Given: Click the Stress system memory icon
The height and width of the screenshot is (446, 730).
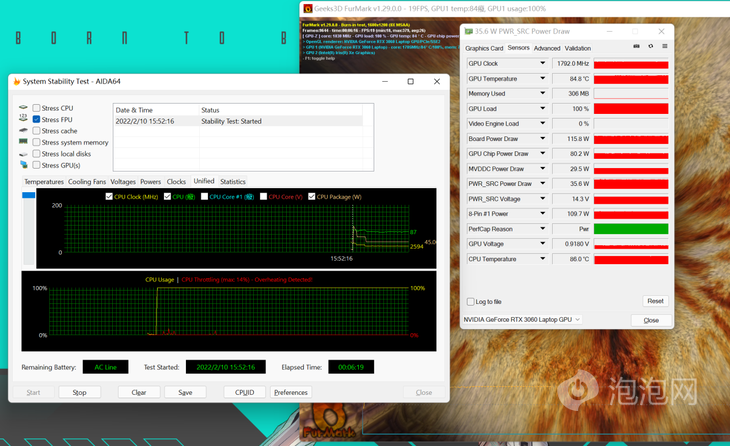Looking at the screenshot, I should [x=23, y=142].
